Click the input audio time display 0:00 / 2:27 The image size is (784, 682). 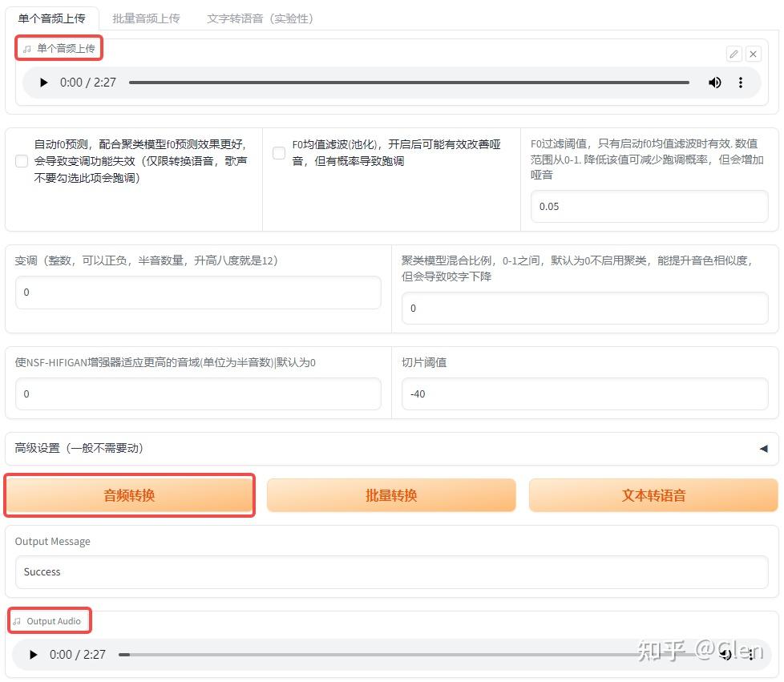[88, 83]
